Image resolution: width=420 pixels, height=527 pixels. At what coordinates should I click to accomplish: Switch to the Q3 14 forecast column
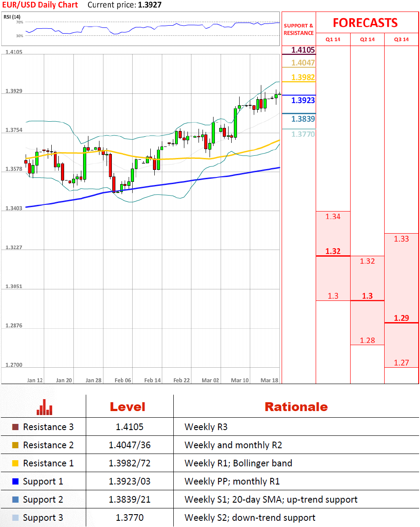[x=401, y=39]
